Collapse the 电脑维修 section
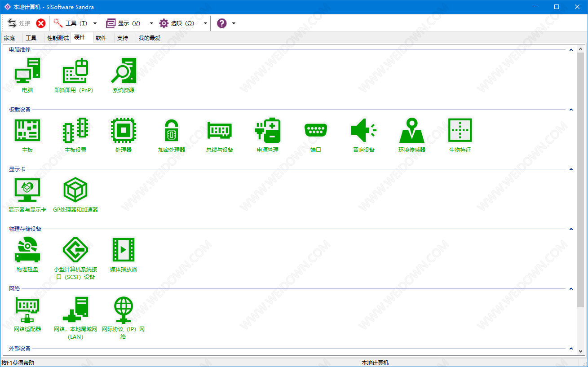Image resolution: width=588 pixels, height=367 pixels. click(571, 50)
